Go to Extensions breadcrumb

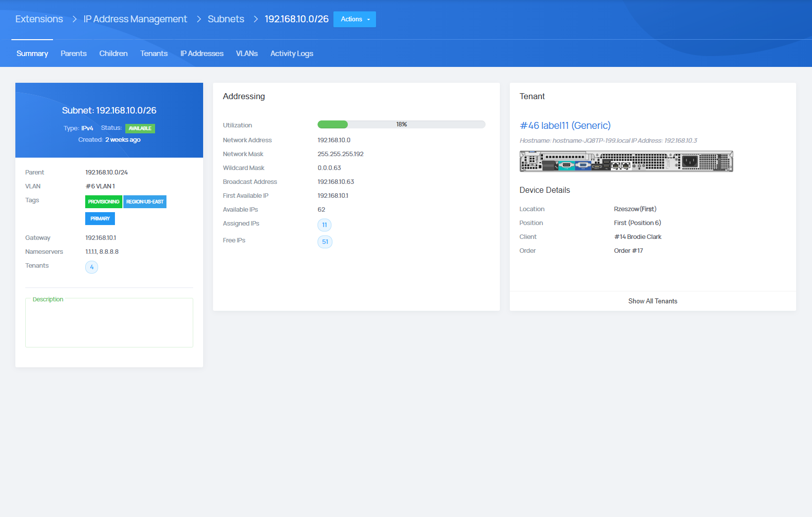[39, 19]
